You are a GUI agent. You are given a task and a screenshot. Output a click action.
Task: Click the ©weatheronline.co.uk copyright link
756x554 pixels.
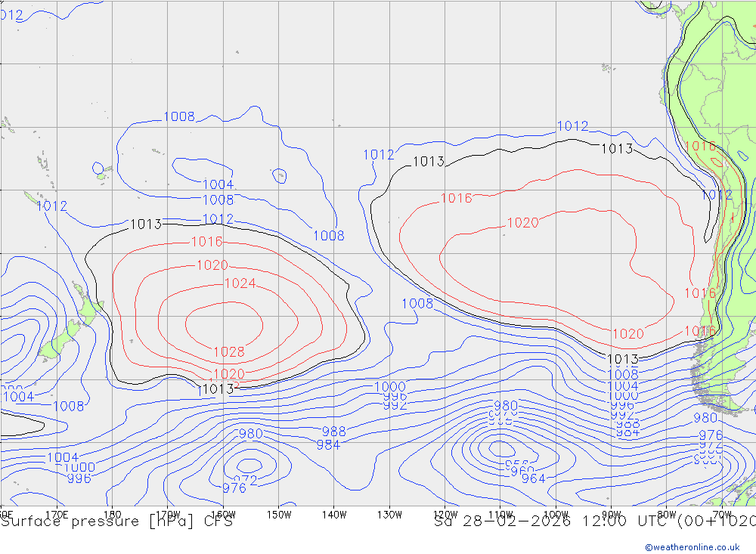pyautogui.click(x=692, y=547)
